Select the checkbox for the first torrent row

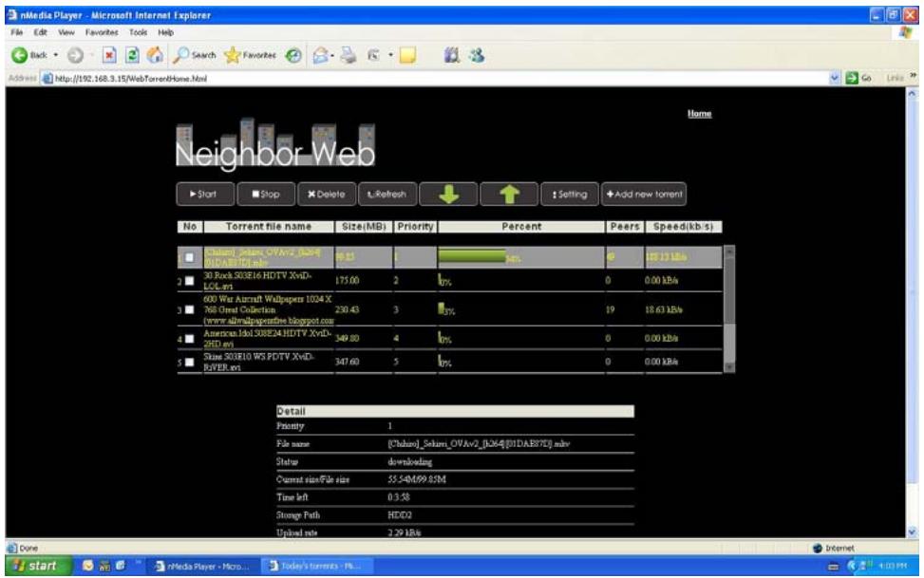[x=189, y=257]
